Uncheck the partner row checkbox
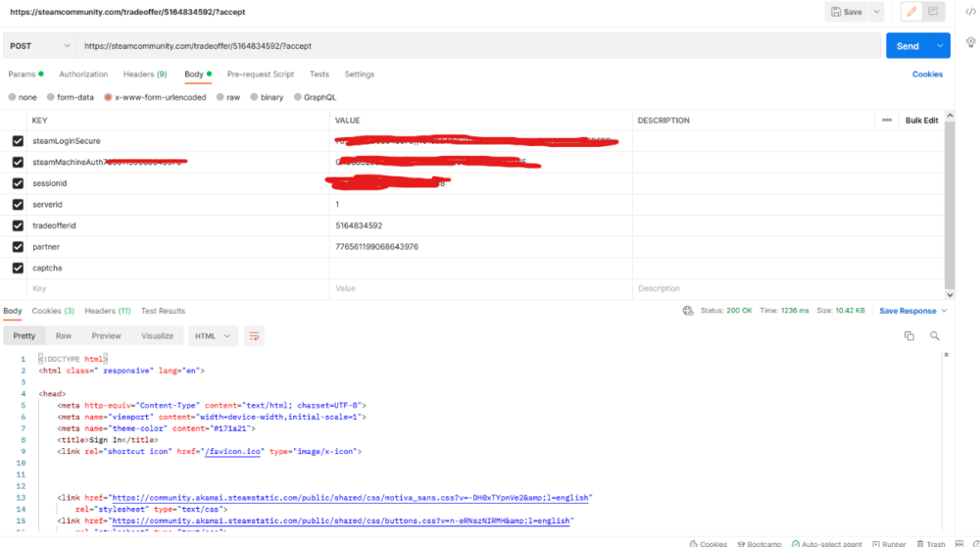Viewport: 980px width, 547px height. point(18,247)
